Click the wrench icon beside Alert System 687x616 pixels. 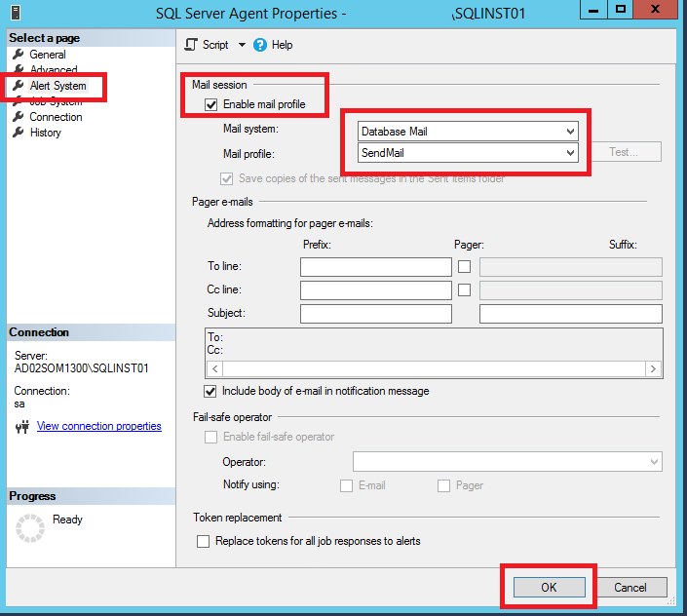(x=18, y=86)
